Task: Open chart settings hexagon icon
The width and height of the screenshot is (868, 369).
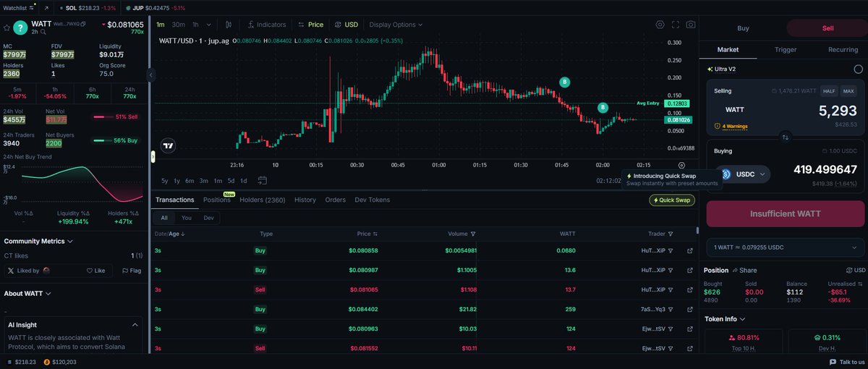Action: pyautogui.click(x=660, y=25)
